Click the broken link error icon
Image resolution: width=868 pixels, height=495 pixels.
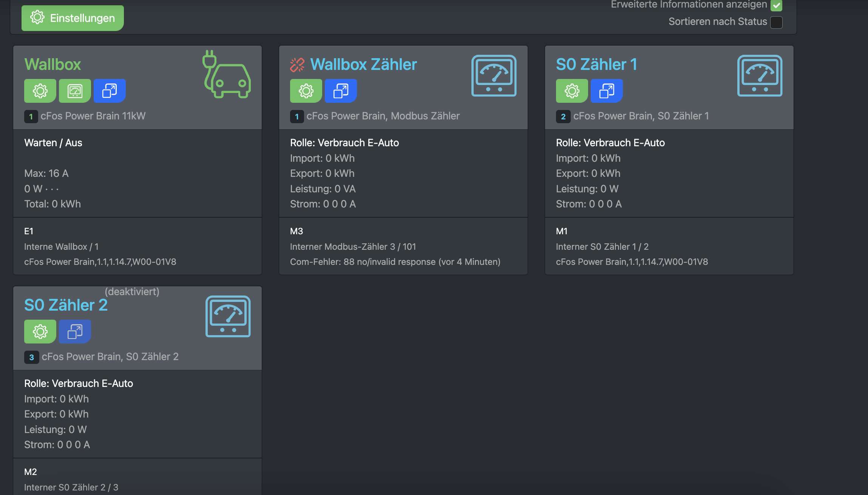pos(297,65)
